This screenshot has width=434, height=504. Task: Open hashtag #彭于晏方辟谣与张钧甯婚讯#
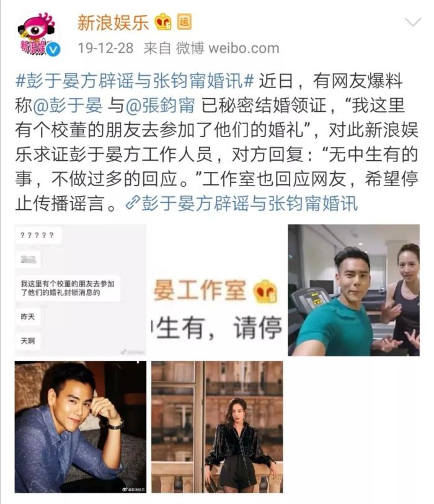134,80
